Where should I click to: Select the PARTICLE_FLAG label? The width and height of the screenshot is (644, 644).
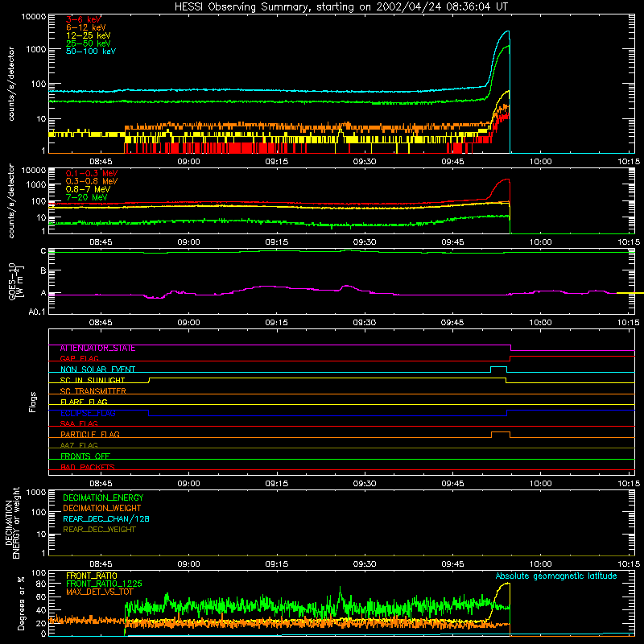click(x=90, y=434)
